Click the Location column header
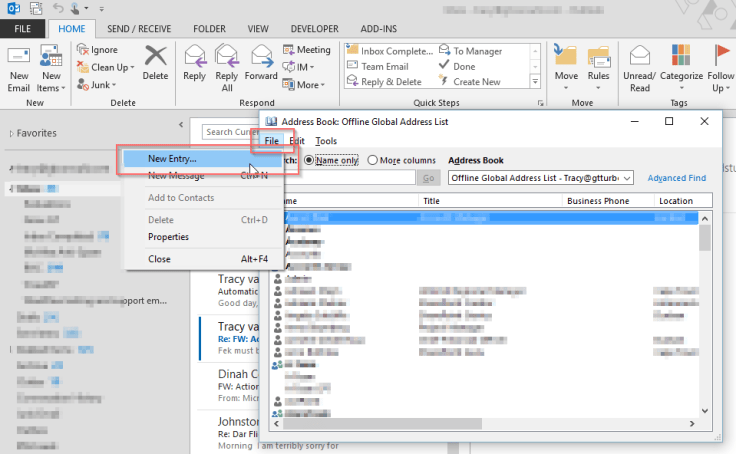The height and width of the screenshot is (454, 736). pos(683,201)
